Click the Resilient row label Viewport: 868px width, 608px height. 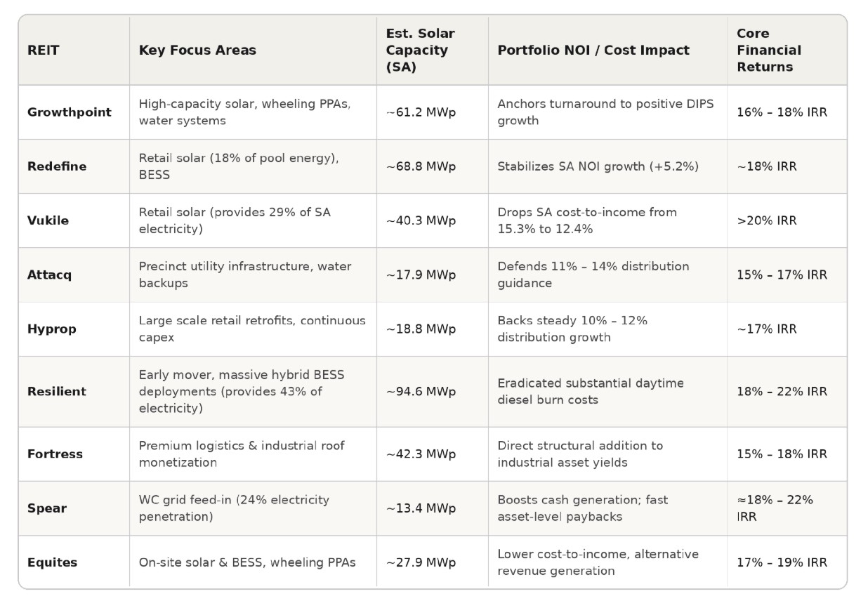point(57,392)
